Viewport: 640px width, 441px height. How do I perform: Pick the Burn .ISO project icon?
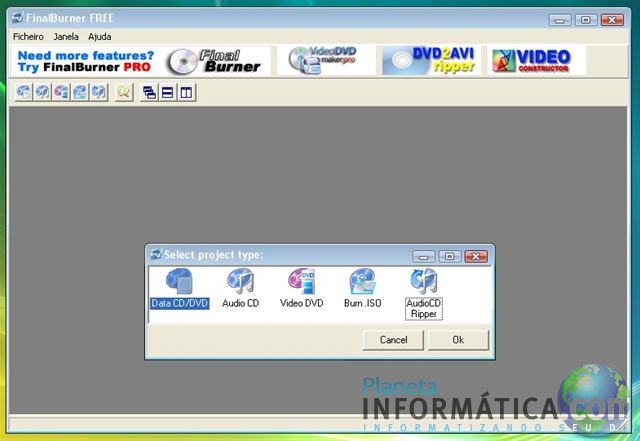pyautogui.click(x=362, y=281)
